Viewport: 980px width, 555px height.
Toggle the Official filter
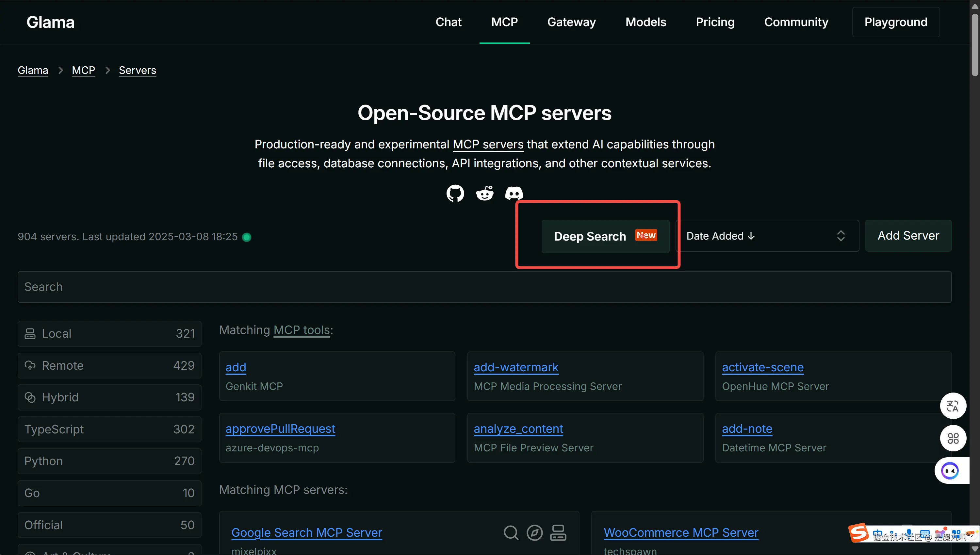tap(109, 525)
